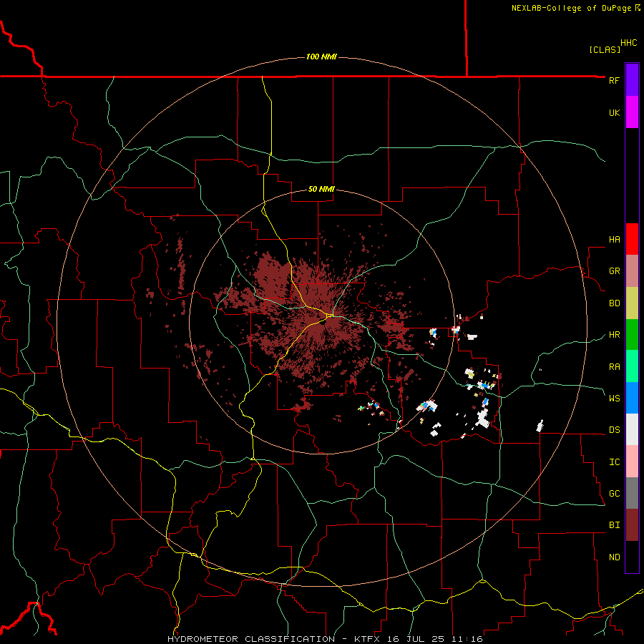644x644 pixels.
Task: Click the GC gray legend swatch
Action: coord(632,493)
